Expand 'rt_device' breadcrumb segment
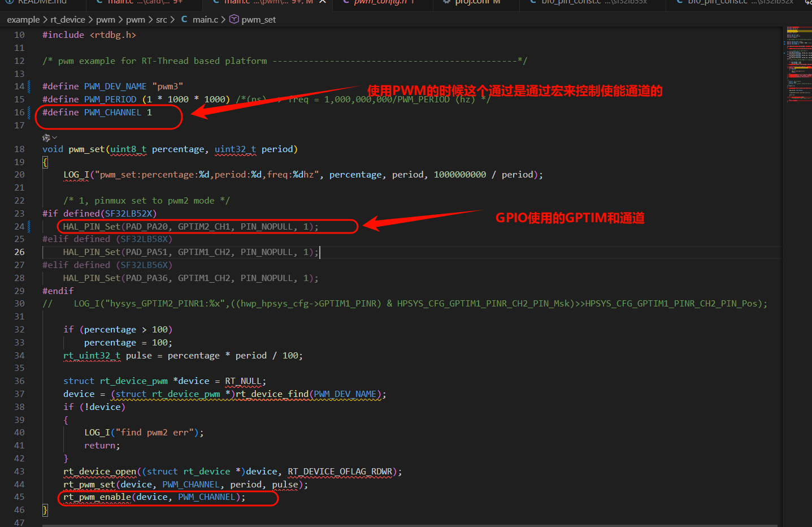 (68, 19)
